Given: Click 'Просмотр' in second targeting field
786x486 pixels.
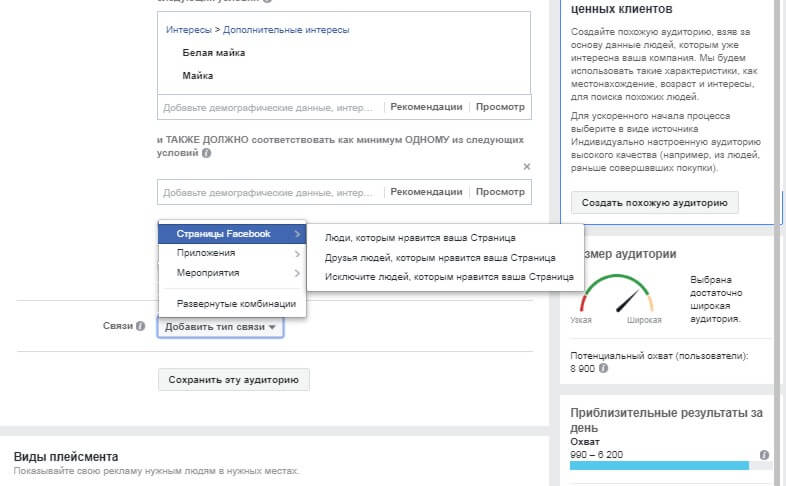Looking at the screenshot, I should (x=500, y=192).
